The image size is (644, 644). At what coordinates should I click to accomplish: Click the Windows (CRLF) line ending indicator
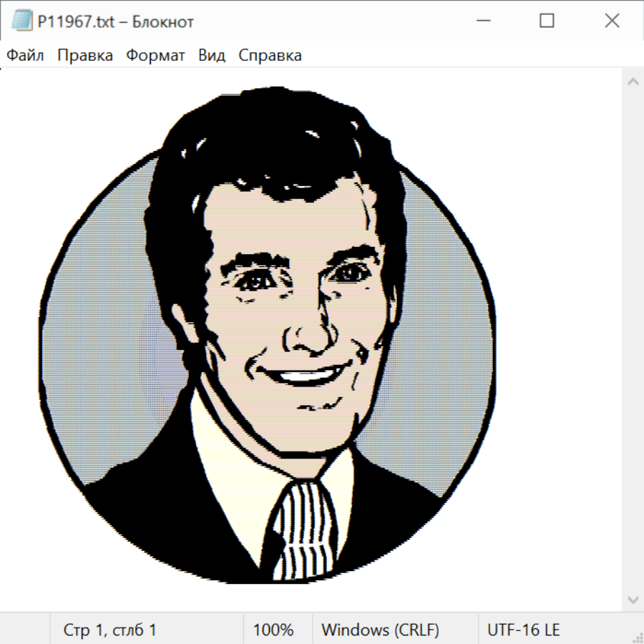[x=380, y=630]
